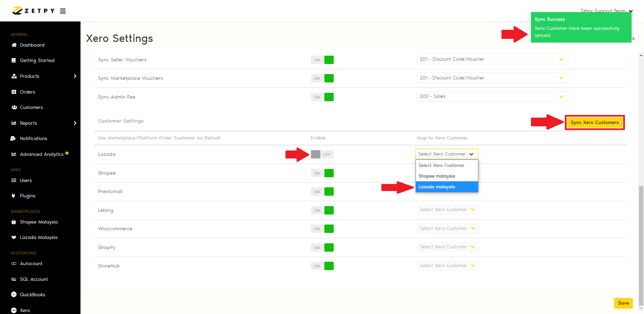Toggle Sync Marketplace Vouchers switch
The width and height of the screenshot is (644, 314).
pyautogui.click(x=322, y=78)
